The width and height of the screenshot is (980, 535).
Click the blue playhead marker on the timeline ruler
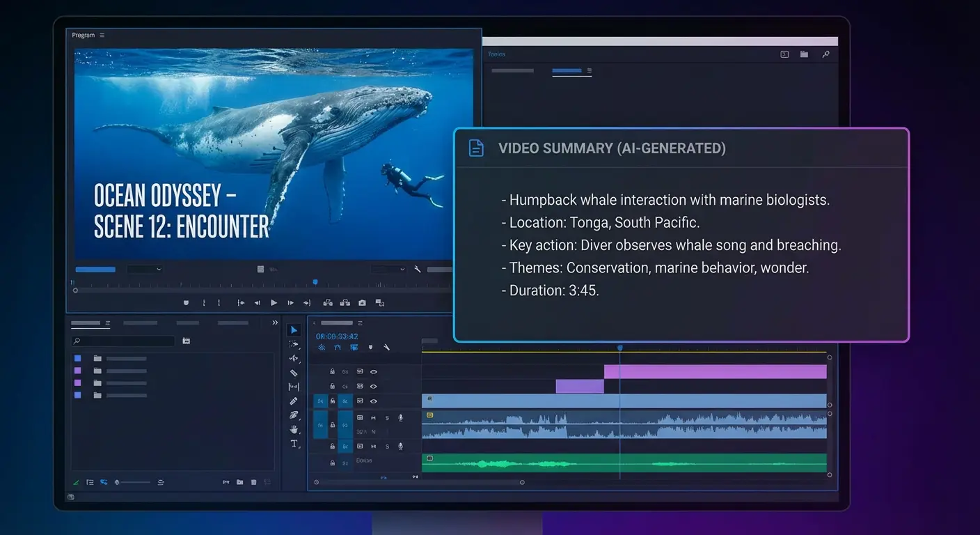click(619, 348)
